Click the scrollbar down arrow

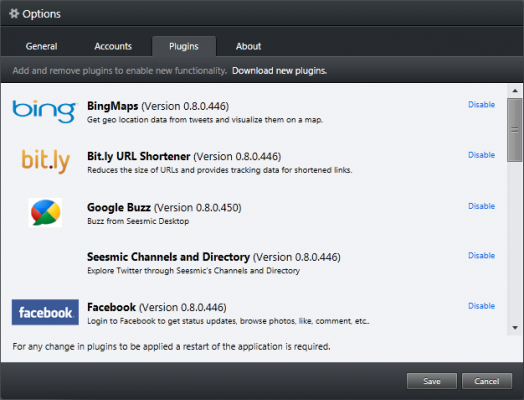(x=515, y=328)
